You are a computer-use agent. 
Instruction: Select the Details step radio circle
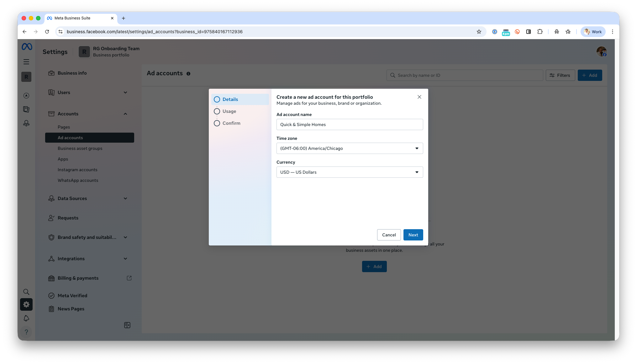[x=217, y=99]
